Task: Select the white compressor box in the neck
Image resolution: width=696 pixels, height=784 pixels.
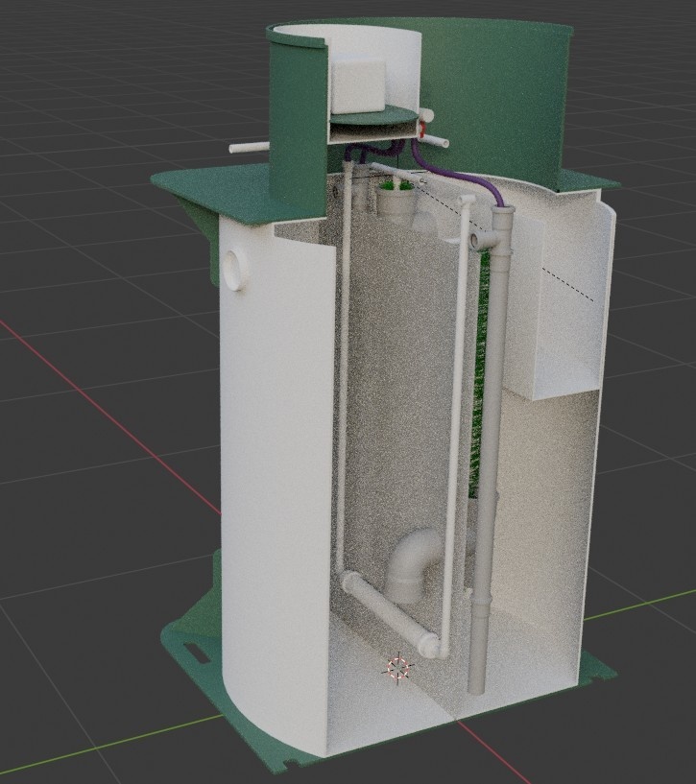Action: click(x=358, y=85)
